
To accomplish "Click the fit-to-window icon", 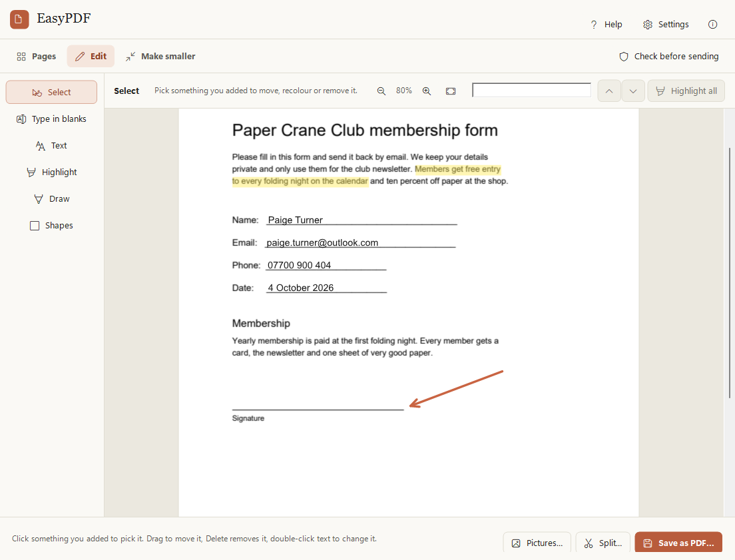I will pos(451,91).
